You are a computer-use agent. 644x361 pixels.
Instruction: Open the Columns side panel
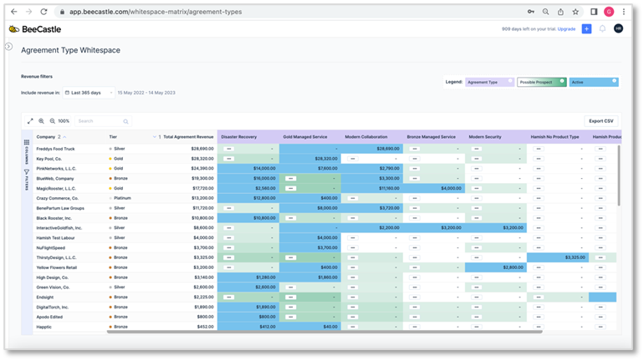(x=27, y=151)
